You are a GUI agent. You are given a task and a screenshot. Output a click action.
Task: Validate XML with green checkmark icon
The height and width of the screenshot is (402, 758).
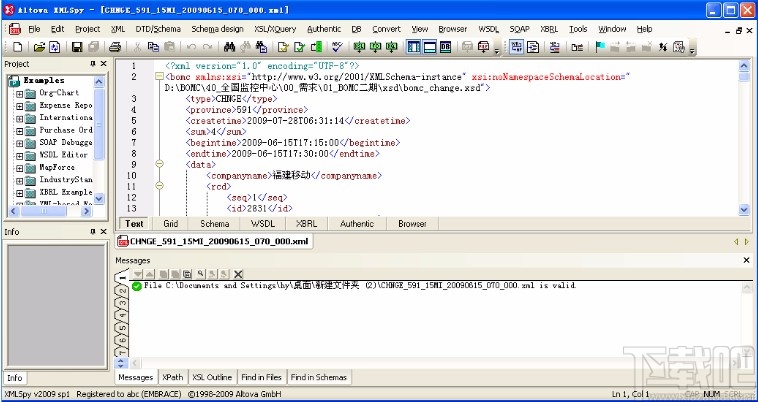coord(300,47)
